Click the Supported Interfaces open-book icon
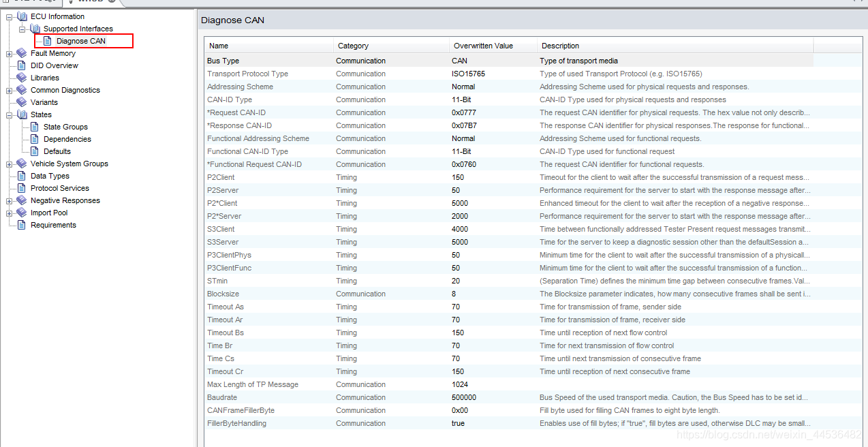 (35, 29)
